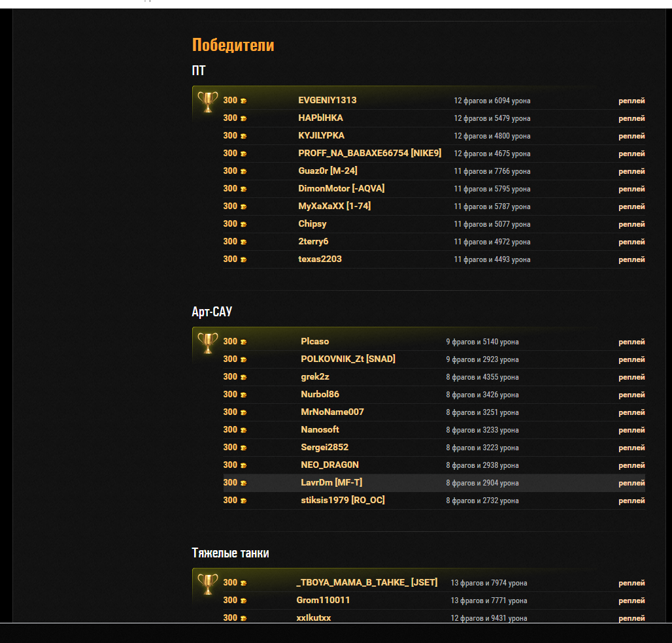672x643 pixels.
Task: Open the replay for POLKOVNIK_Zt [SNAD]
Action: click(x=631, y=359)
